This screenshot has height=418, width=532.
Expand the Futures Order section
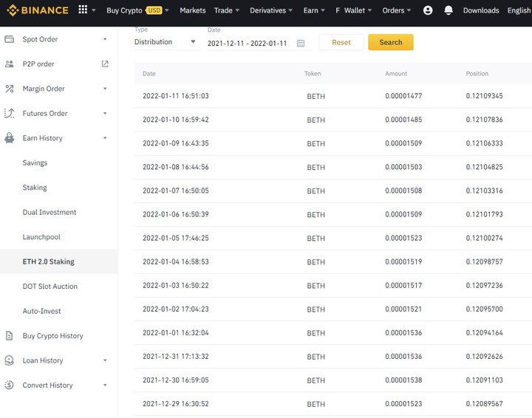pos(105,113)
